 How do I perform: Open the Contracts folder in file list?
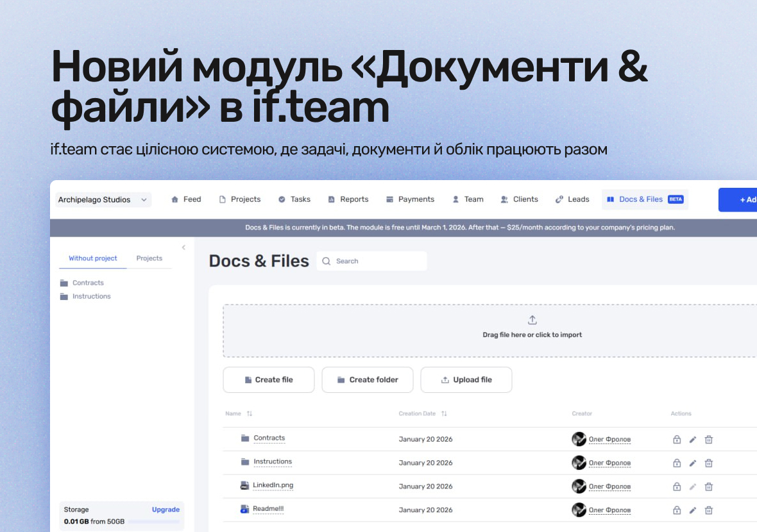[x=269, y=438]
